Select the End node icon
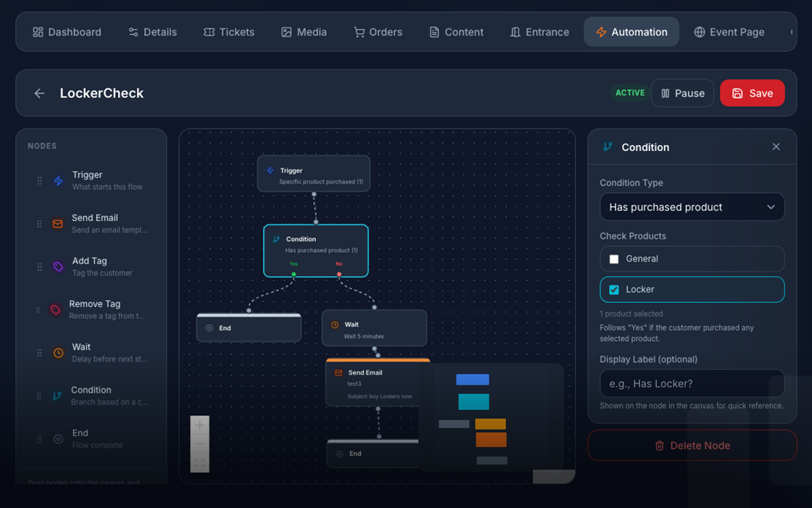The image size is (812, 508). tap(58, 438)
